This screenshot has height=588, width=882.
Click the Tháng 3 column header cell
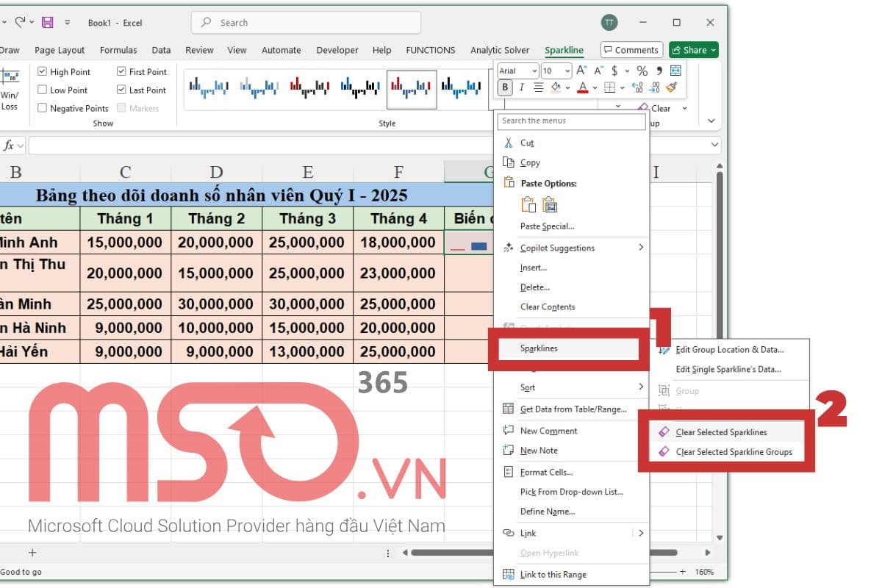click(x=308, y=218)
